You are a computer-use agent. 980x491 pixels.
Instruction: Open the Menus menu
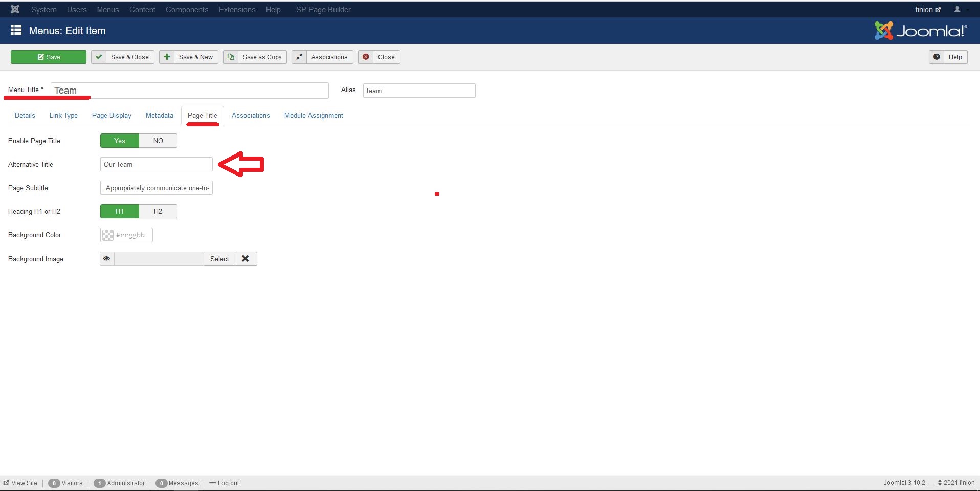(x=108, y=10)
